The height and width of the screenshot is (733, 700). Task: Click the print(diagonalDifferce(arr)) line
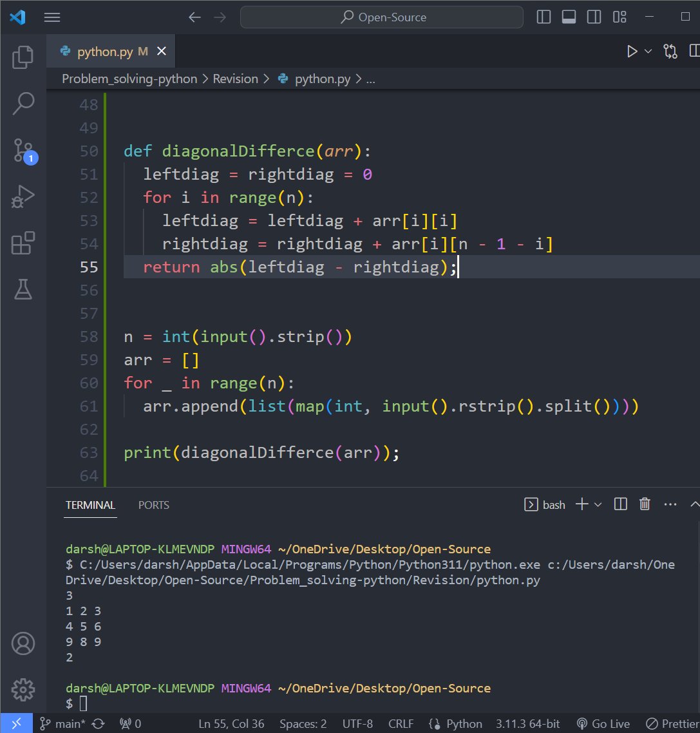point(261,453)
